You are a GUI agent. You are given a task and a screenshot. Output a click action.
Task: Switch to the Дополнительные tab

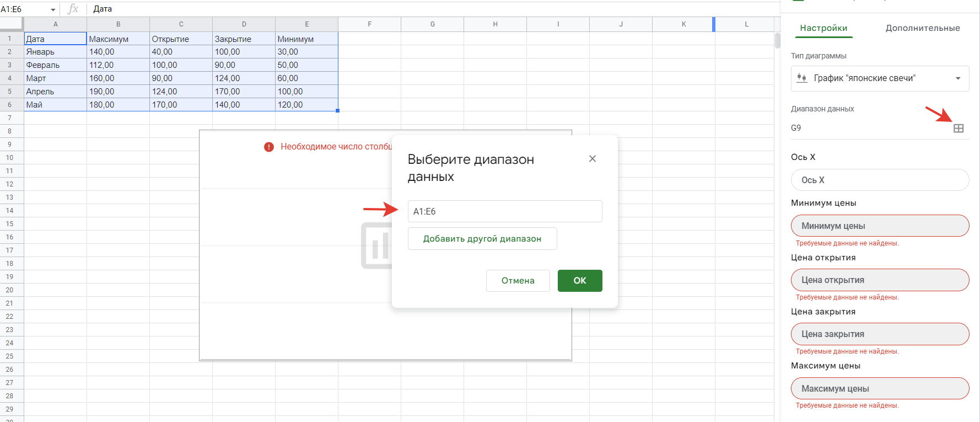(x=922, y=28)
